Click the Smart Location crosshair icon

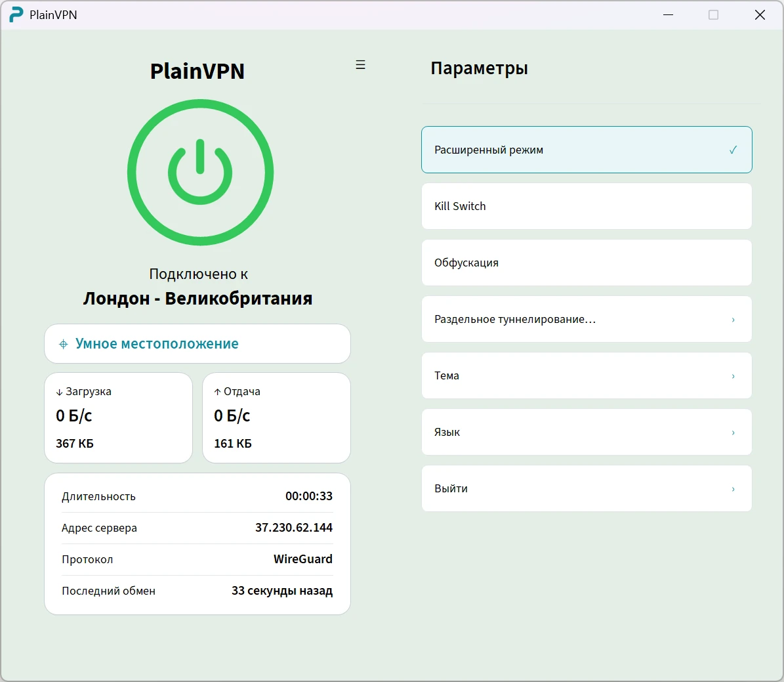pyautogui.click(x=64, y=344)
